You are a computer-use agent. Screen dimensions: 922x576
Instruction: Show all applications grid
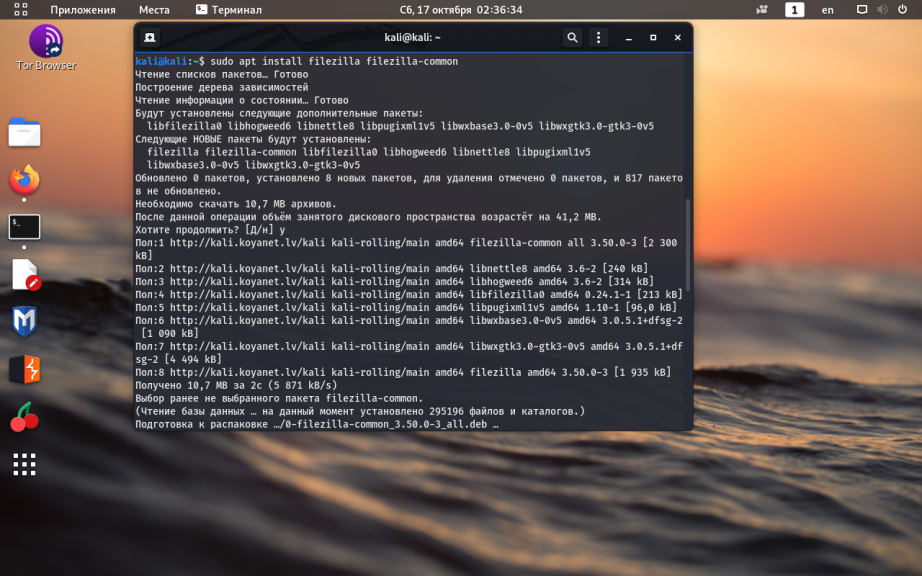(x=24, y=464)
